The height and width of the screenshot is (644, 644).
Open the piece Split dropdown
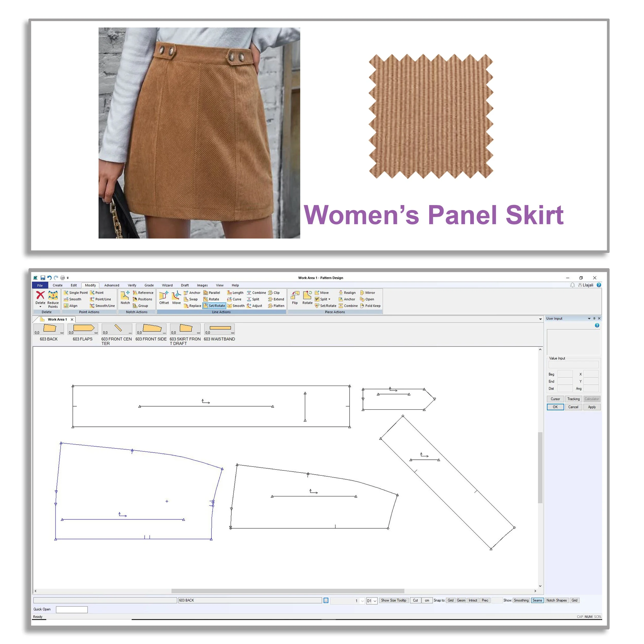point(329,299)
